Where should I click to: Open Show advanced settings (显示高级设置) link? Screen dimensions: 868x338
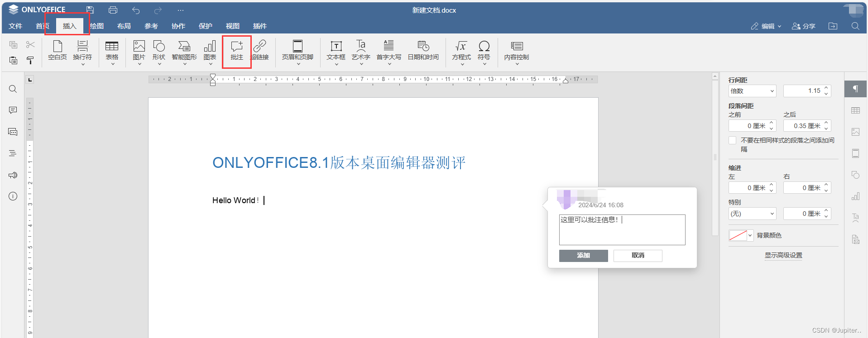pos(783,255)
